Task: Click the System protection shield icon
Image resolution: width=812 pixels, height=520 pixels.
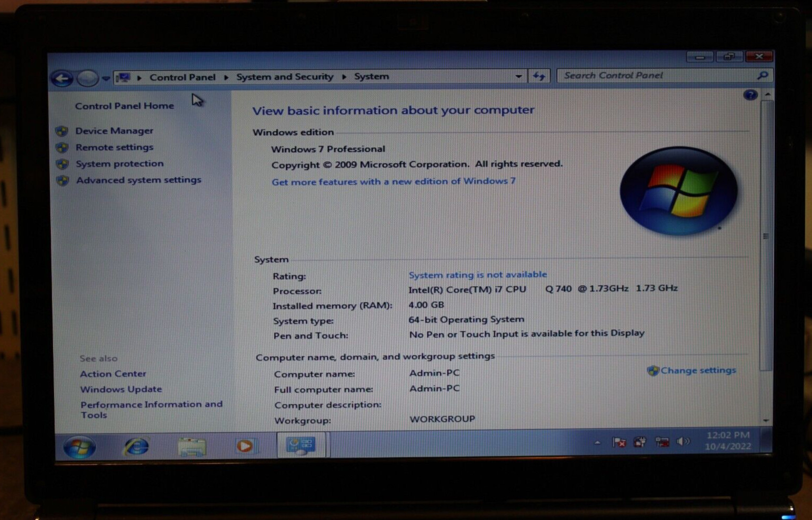Action: tap(62, 164)
